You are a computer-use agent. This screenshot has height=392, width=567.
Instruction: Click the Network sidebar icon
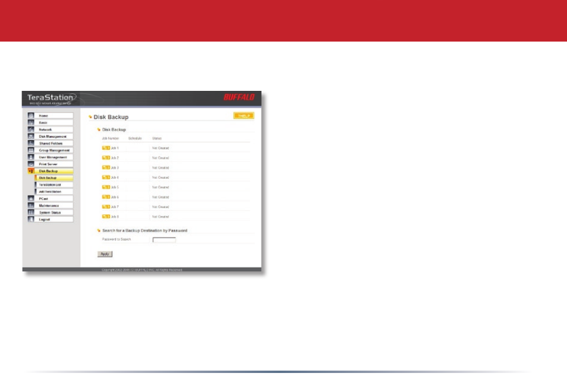(31, 129)
